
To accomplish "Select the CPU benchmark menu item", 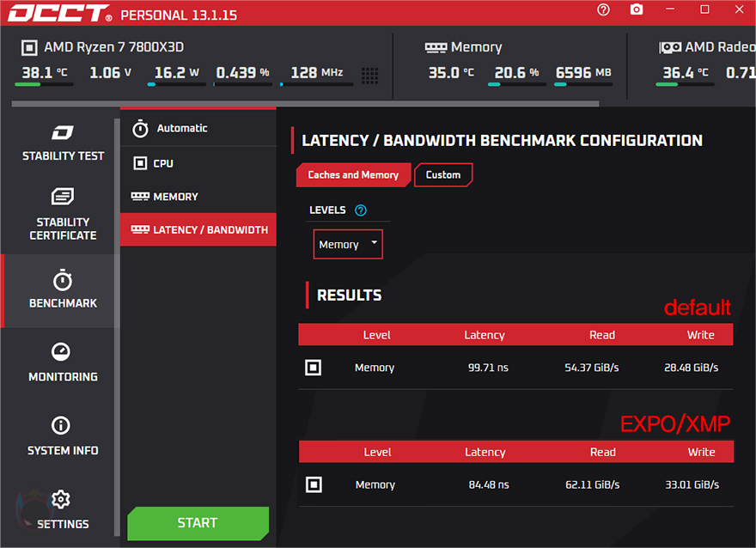I will pos(198,163).
